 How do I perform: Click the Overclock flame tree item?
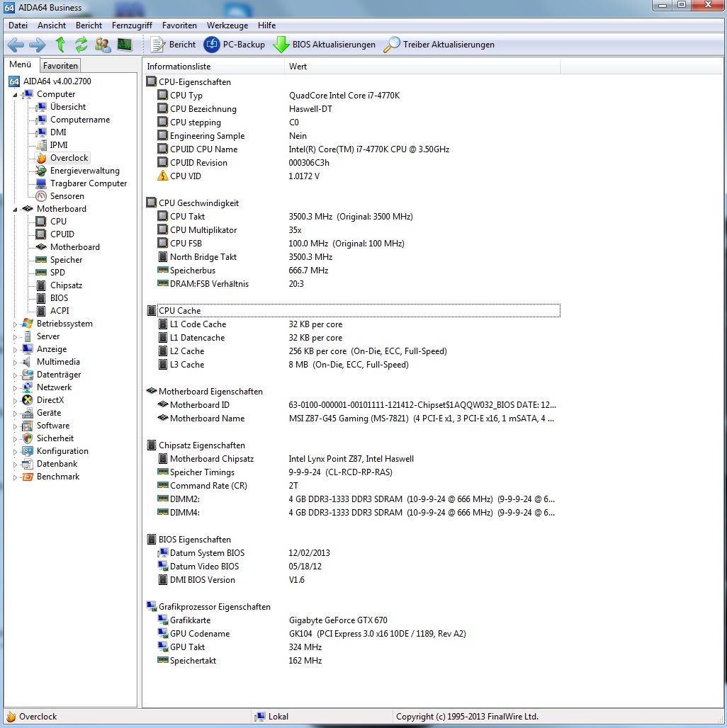point(69,158)
